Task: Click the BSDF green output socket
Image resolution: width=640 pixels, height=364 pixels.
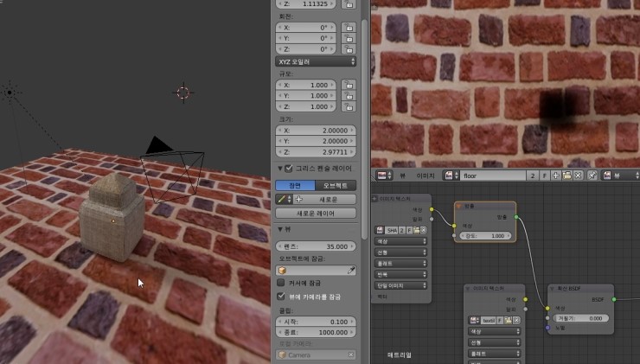Action: [x=614, y=299]
